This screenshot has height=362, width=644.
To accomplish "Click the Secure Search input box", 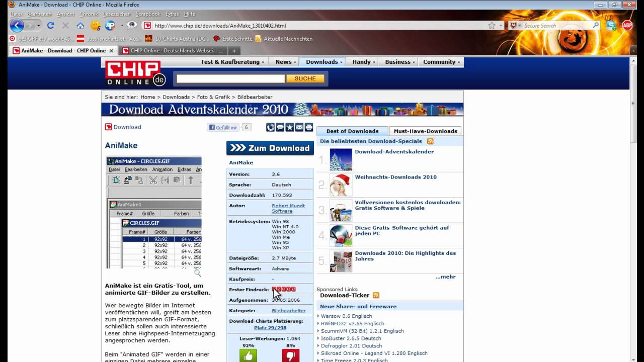I will pyautogui.click(x=557, y=26).
